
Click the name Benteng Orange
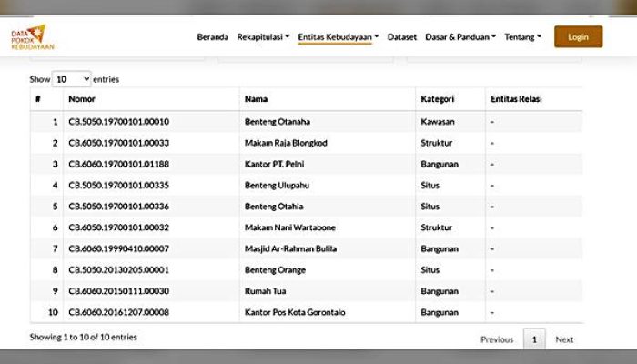pyautogui.click(x=275, y=270)
